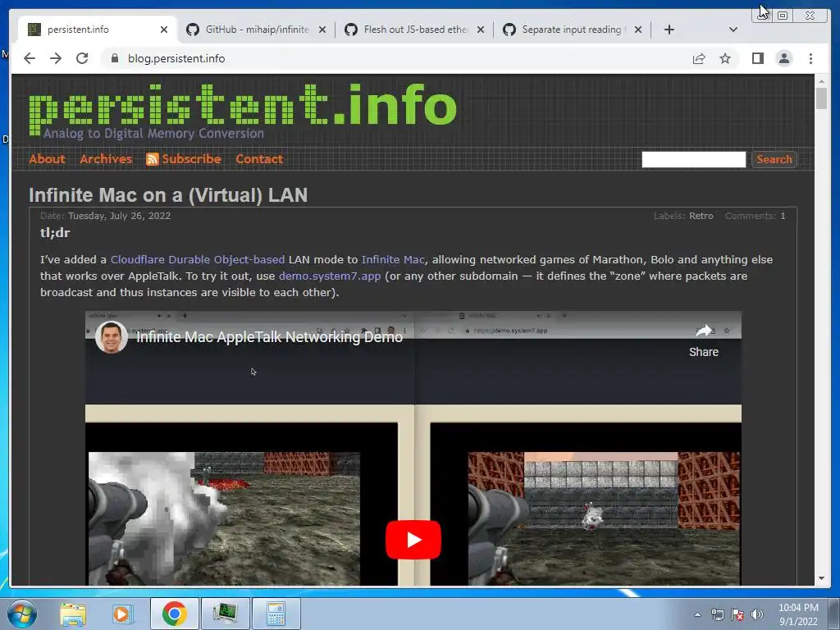Open the Chrome three-dot menu
This screenshot has width=840, height=630.
(810, 58)
